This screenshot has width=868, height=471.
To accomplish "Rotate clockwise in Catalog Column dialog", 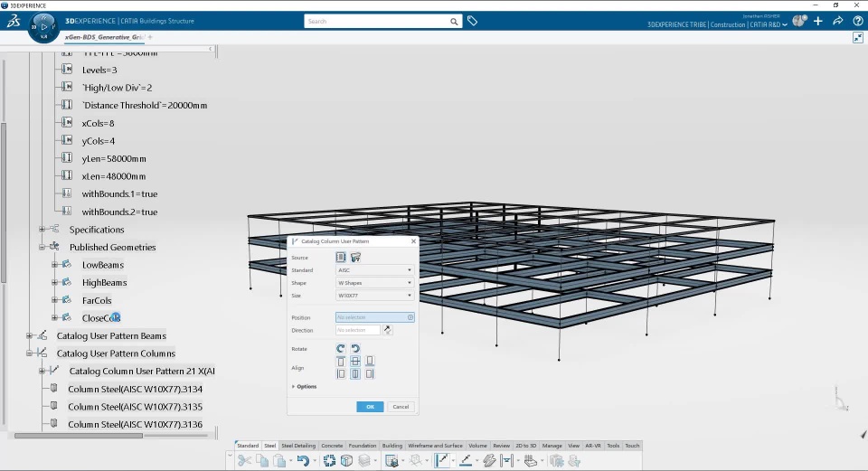I will [341, 349].
